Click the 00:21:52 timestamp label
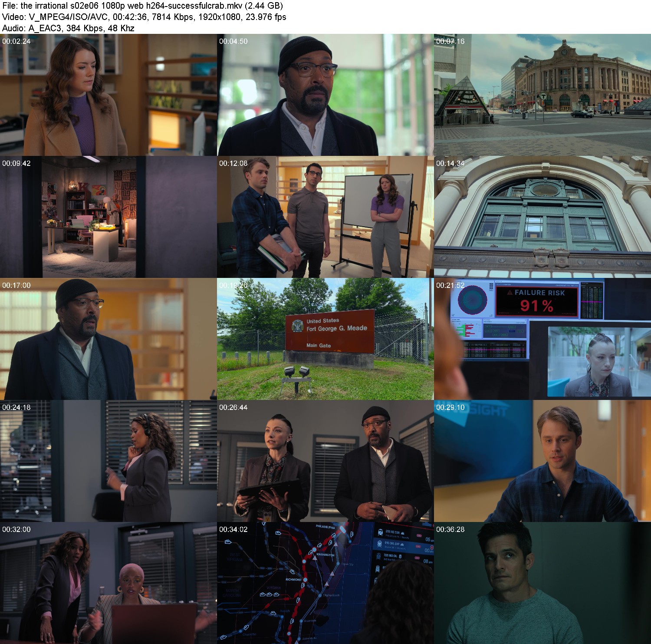The width and height of the screenshot is (651, 644). 450,285
